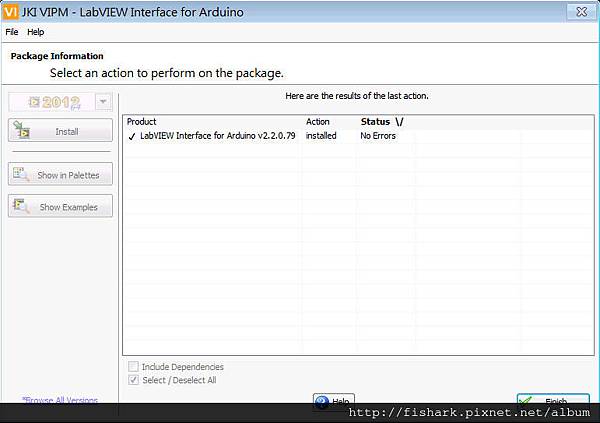Open the File menu
The height and width of the screenshot is (423, 600).
pos(12,32)
